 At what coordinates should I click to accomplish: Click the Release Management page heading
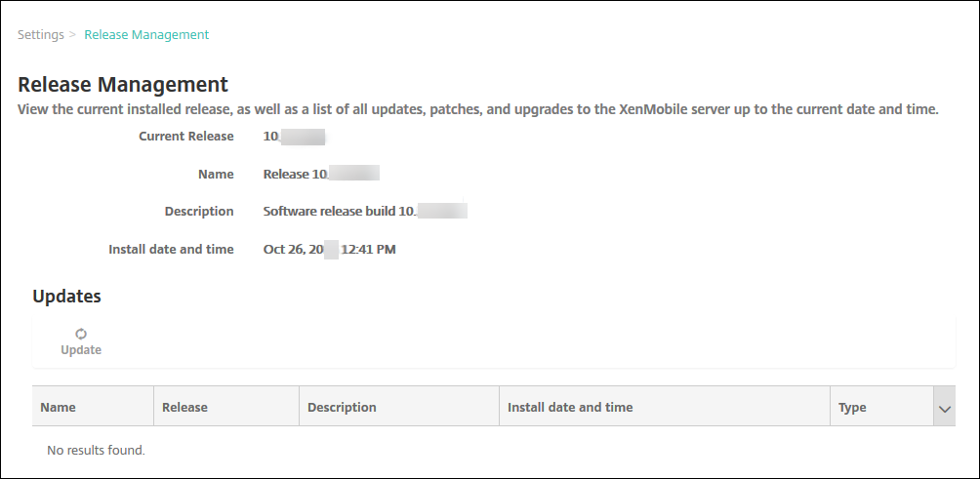pos(123,84)
